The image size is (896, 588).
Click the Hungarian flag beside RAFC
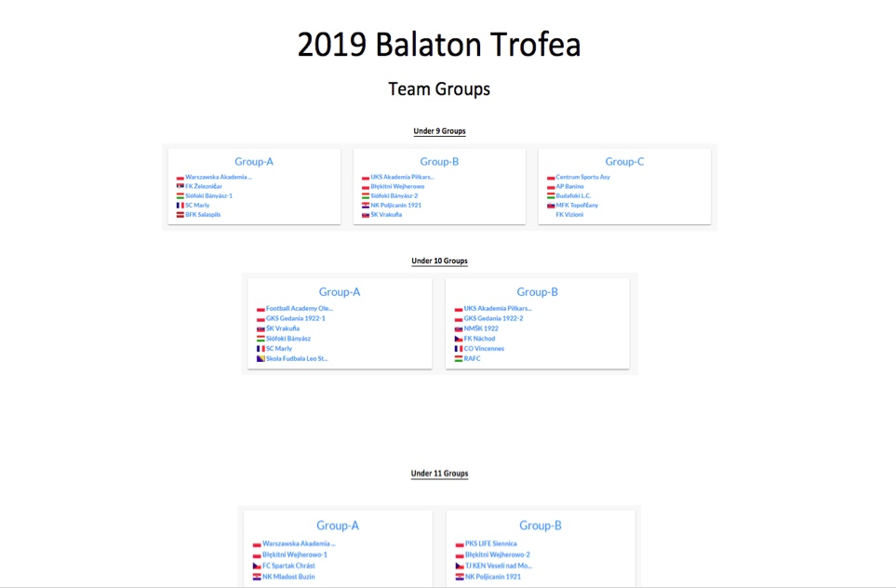coord(459,359)
